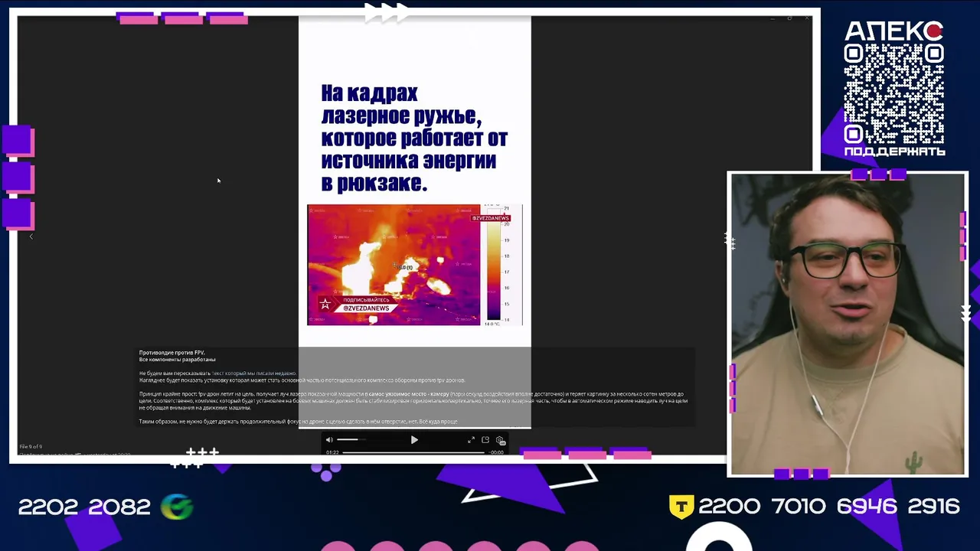Open the playback speed and quality settings
The width and height of the screenshot is (980, 551).
coord(500,440)
